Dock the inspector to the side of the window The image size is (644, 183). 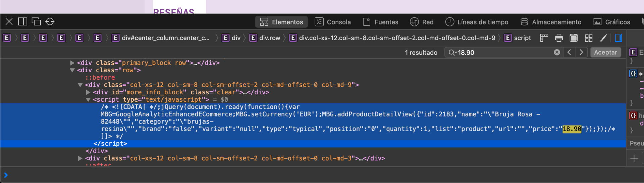click(x=22, y=22)
